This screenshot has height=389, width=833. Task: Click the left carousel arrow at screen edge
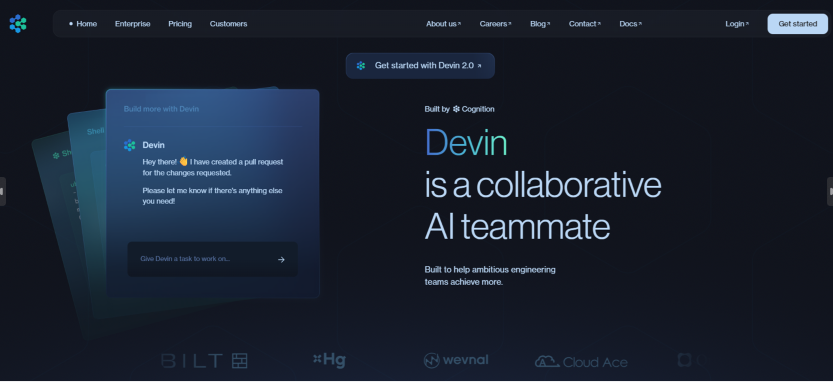point(3,191)
